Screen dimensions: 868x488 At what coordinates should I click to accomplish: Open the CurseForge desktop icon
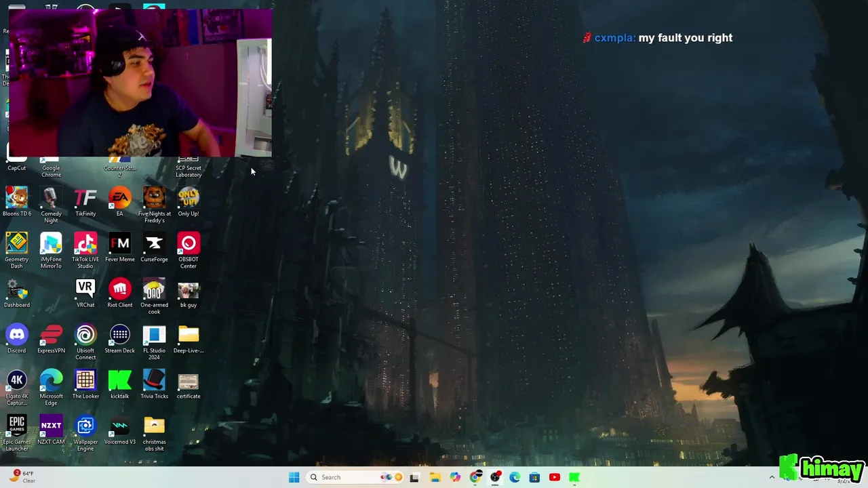pos(154,248)
